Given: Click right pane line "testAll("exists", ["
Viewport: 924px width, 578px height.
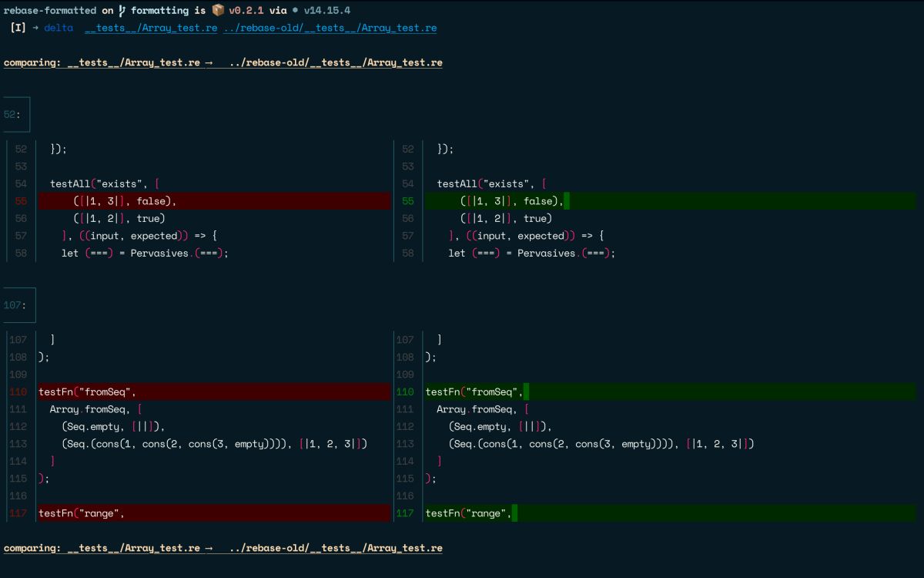Looking at the screenshot, I should pos(491,183).
